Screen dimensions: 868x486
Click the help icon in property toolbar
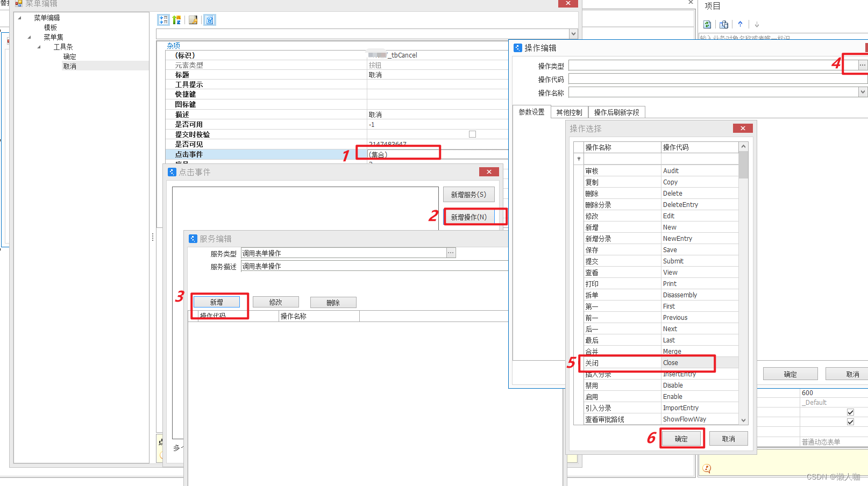coord(210,20)
